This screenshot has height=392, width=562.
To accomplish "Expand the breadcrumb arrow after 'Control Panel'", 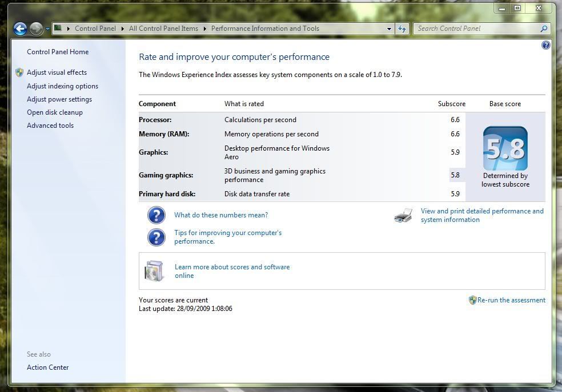I will tap(123, 29).
